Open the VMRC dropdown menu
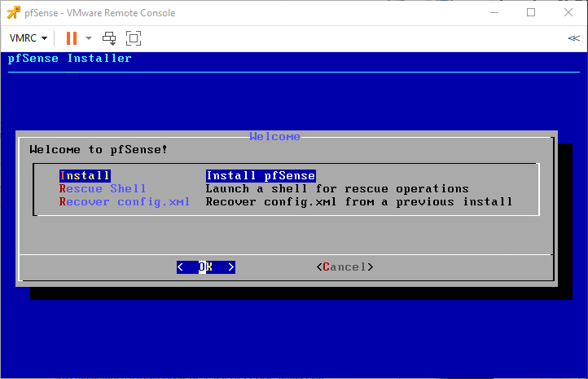 [28, 38]
